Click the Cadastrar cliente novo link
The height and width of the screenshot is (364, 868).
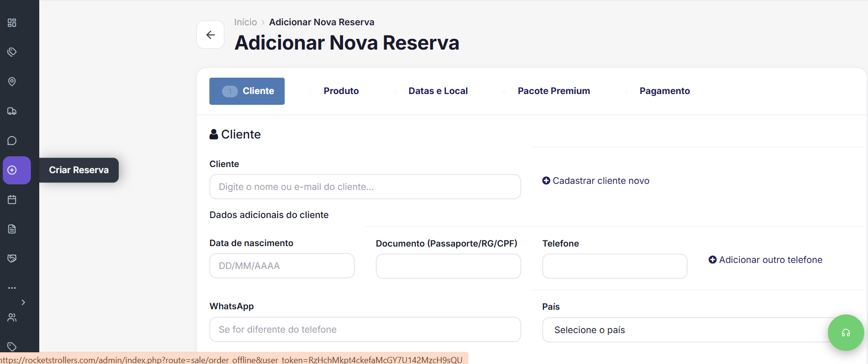click(x=596, y=181)
